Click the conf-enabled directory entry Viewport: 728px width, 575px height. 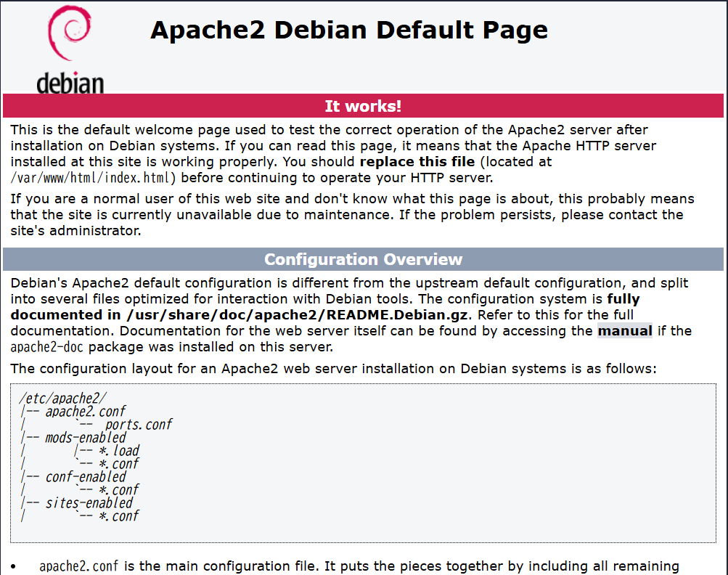[85, 476]
